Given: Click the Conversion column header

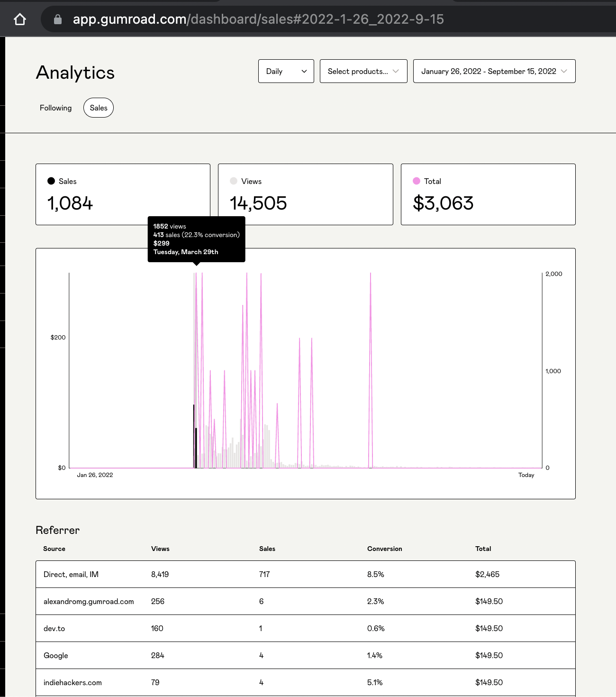Looking at the screenshot, I should pyautogui.click(x=384, y=549).
